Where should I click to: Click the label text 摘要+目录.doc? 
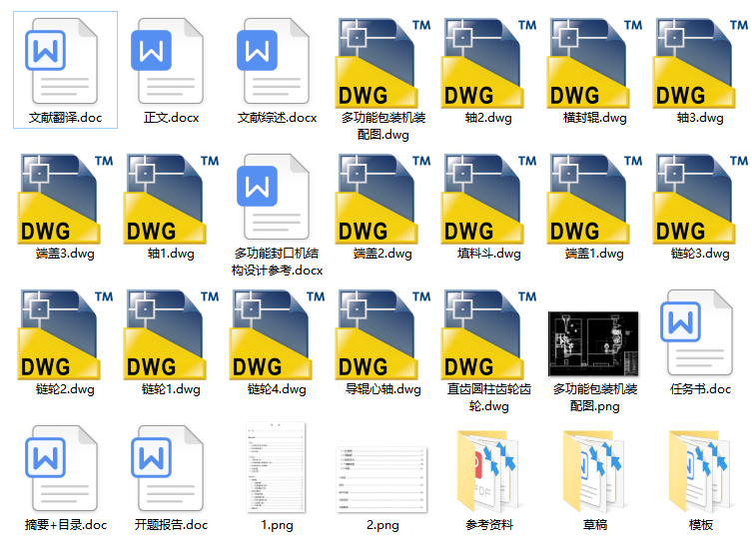pos(66,524)
